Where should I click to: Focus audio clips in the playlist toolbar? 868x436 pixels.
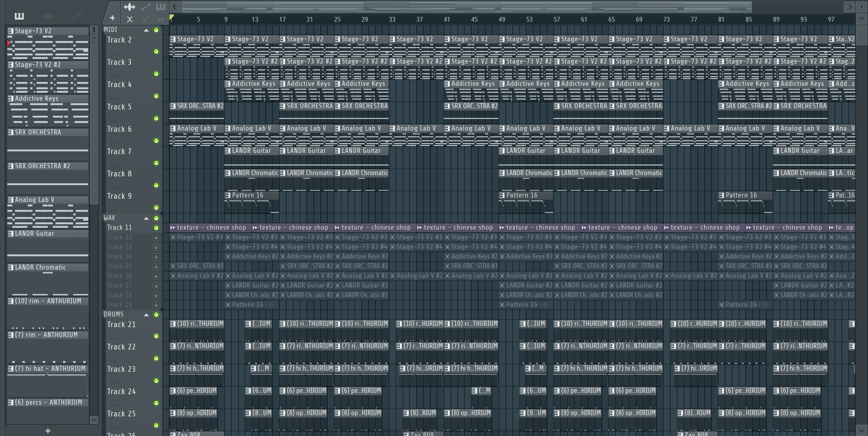(129, 6)
